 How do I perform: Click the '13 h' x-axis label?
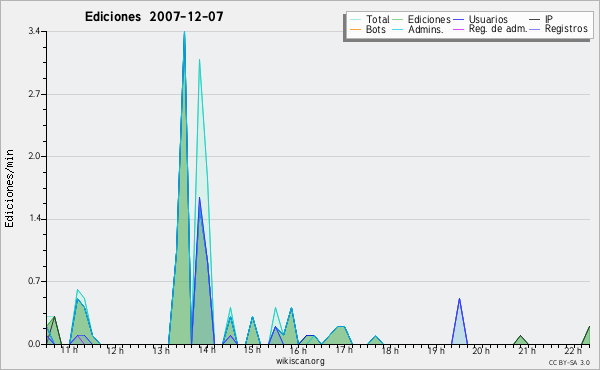[161, 350]
